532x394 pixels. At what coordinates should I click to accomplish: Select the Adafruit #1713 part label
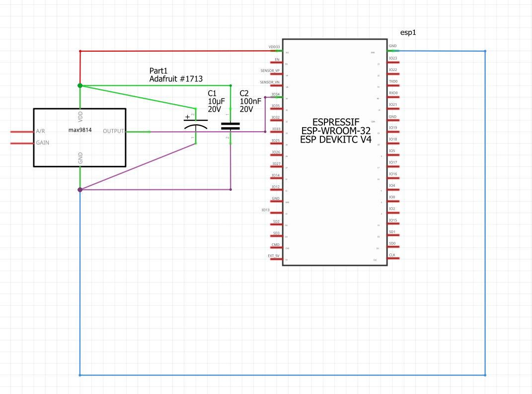pos(176,78)
